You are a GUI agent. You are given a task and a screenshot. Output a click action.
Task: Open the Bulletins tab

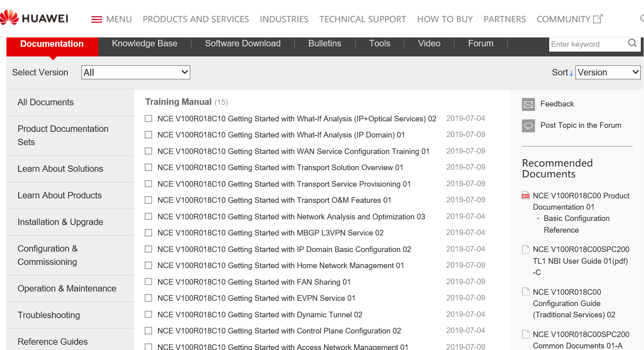coord(325,44)
